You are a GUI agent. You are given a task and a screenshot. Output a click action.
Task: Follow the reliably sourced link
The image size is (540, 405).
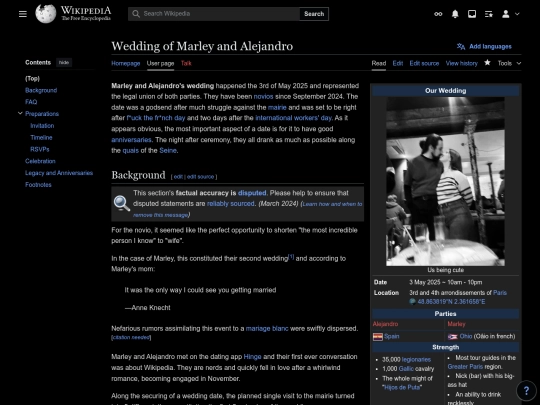pyautogui.click(x=230, y=204)
